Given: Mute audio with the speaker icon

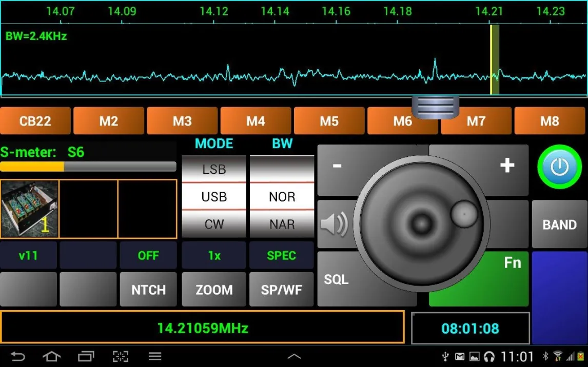Looking at the screenshot, I should tap(334, 224).
